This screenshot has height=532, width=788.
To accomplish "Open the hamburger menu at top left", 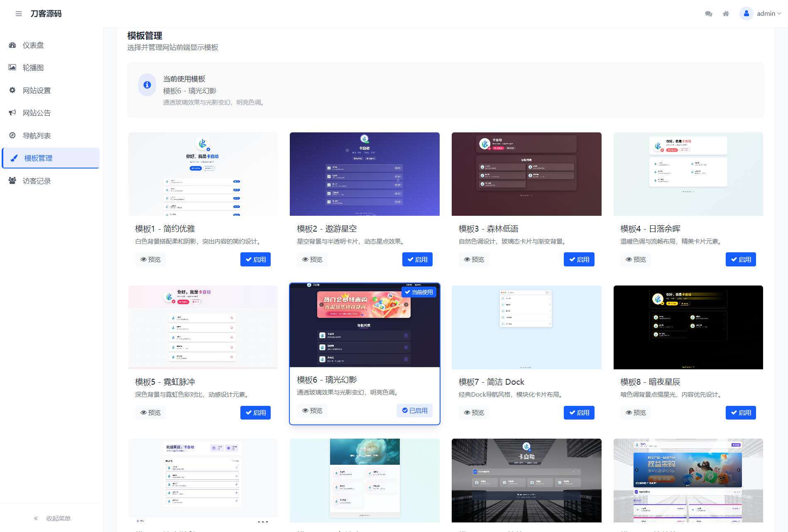I will 19,13.
